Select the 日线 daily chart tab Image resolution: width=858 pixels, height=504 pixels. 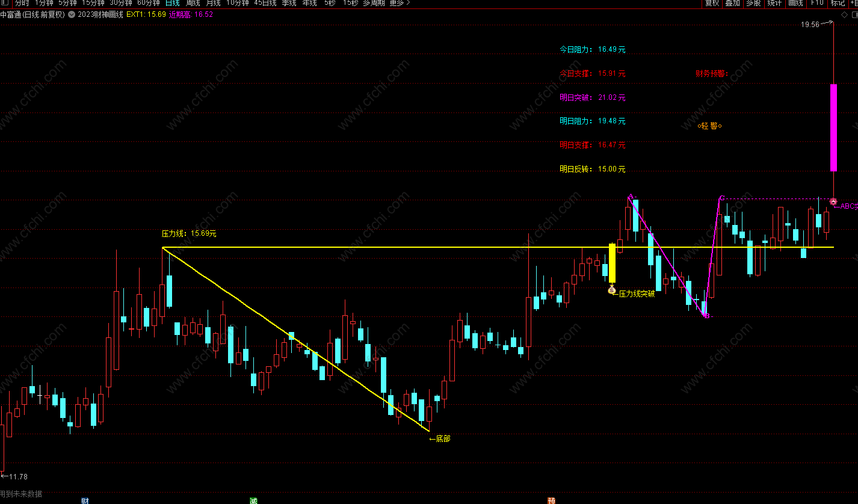pos(172,3)
